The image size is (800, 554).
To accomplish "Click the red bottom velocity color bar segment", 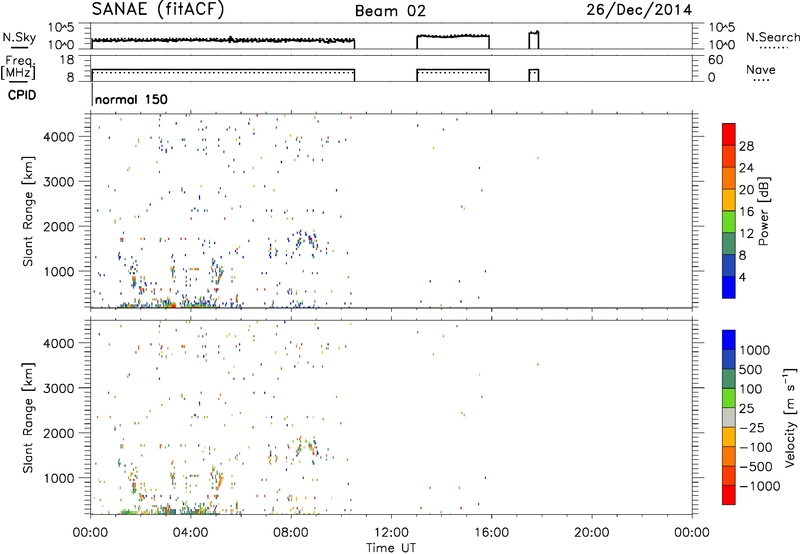I will [x=729, y=495].
